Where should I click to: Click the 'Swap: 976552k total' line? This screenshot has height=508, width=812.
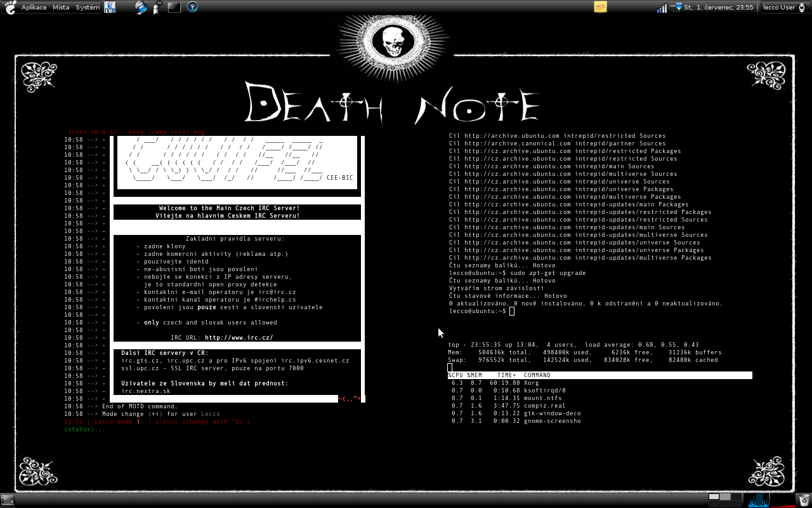pos(583,360)
